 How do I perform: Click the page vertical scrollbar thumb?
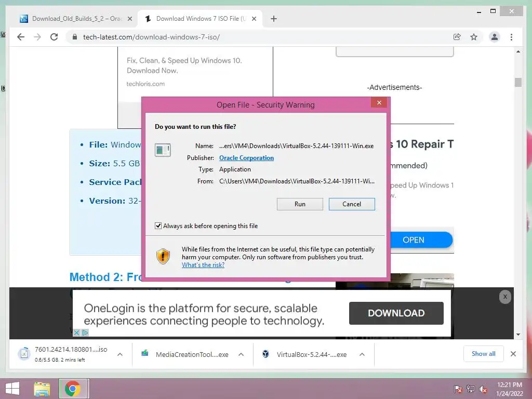point(518,82)
